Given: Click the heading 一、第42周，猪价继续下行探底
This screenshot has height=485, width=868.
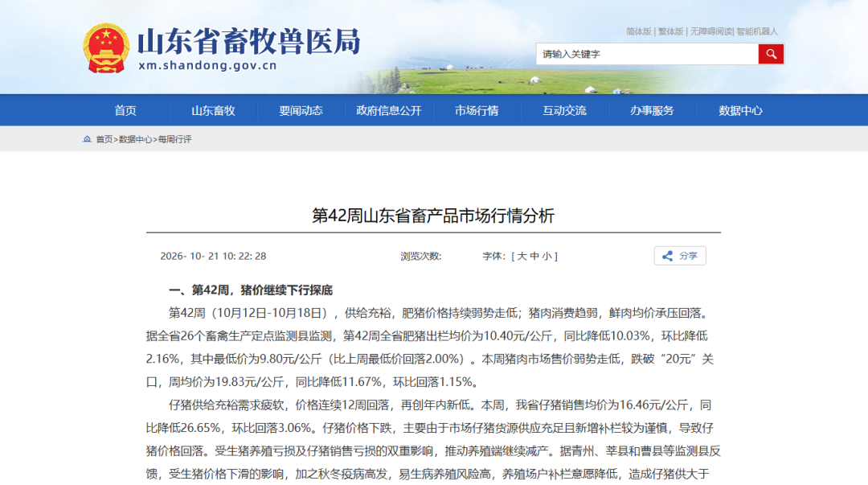Looking at the screenshot, I should pos(251,290).
